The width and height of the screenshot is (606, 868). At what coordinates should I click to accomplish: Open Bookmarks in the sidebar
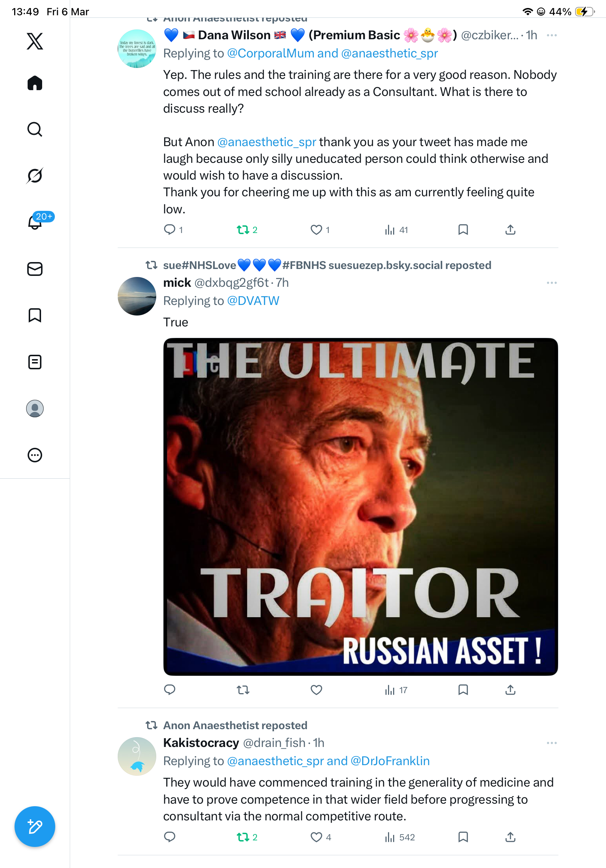point(35,315)
